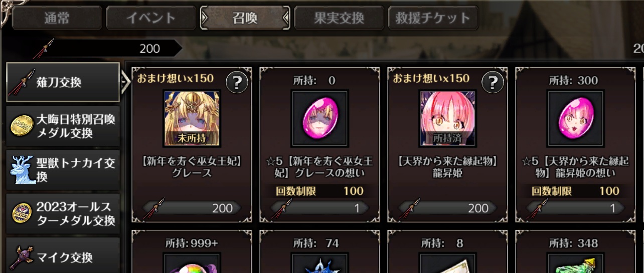Switch to the 通常 tab

click(57, 19)
